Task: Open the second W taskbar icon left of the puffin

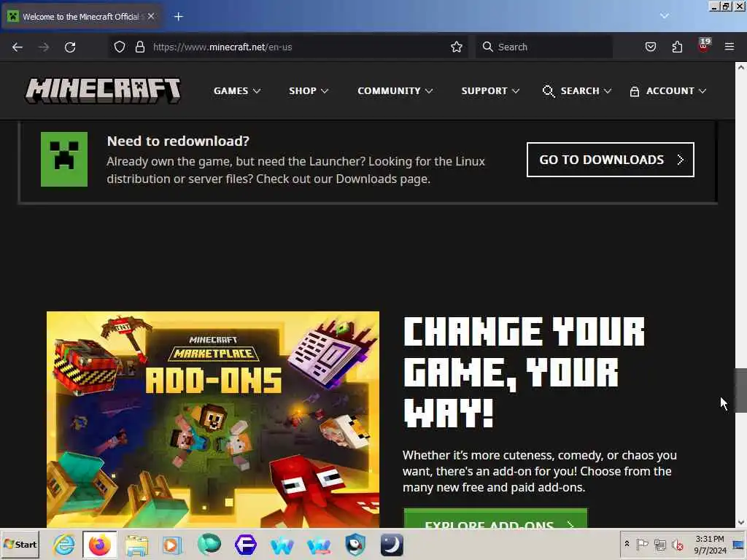Action: [x=319, y=545]
